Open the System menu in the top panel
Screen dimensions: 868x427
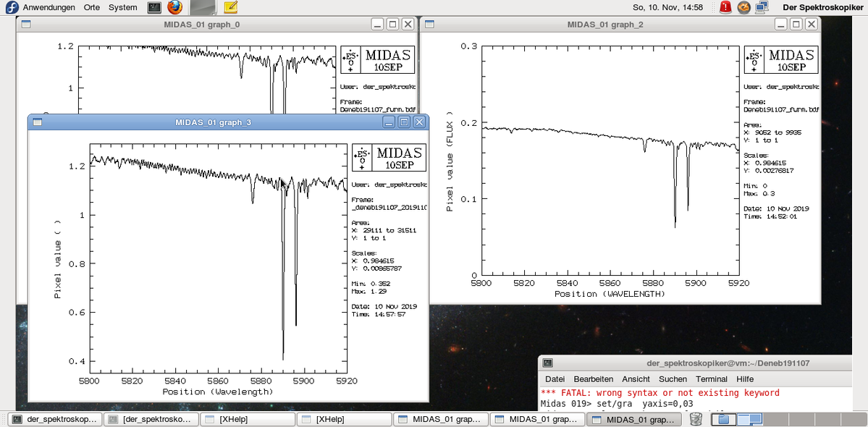point(122,7)
